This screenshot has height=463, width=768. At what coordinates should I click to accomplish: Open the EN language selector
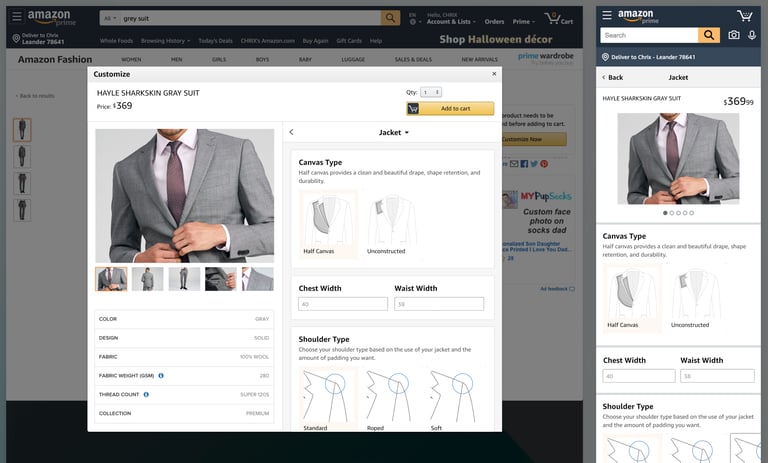click(414, 19)
